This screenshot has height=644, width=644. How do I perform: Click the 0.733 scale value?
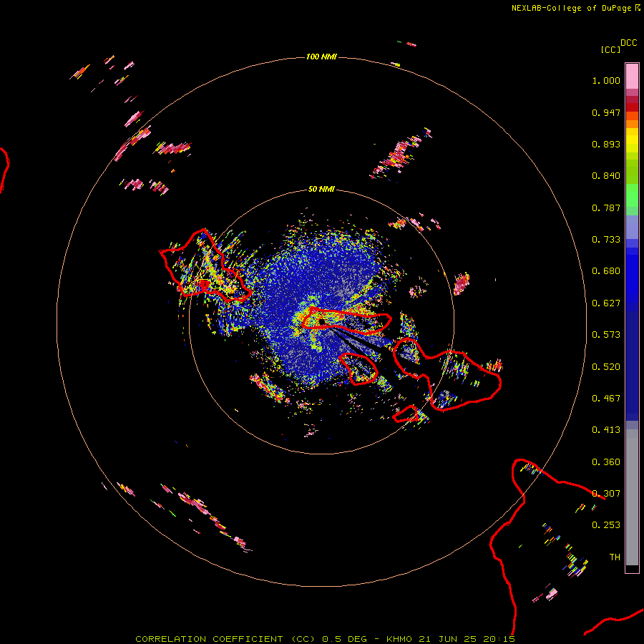click(606, 240)
